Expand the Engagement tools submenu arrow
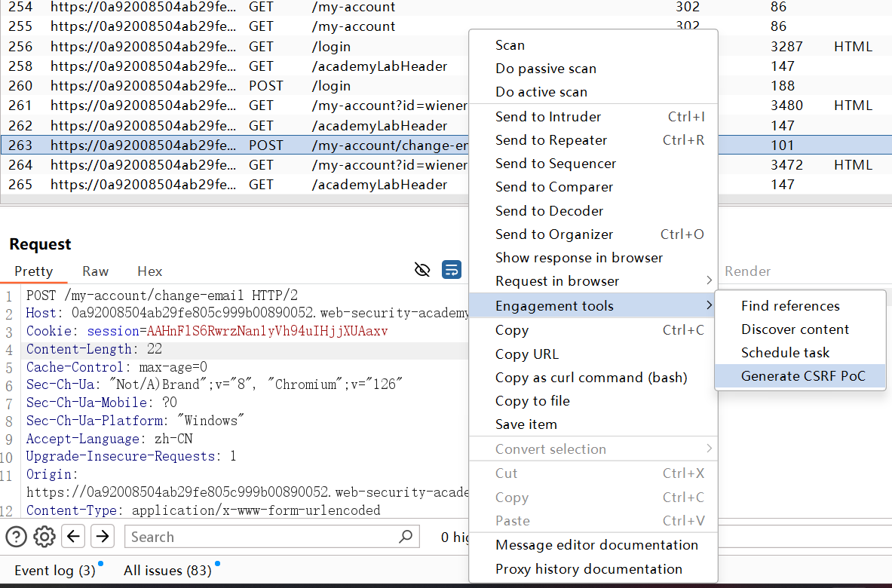Screen dimensions: 892x588 [x=709, y=305]
